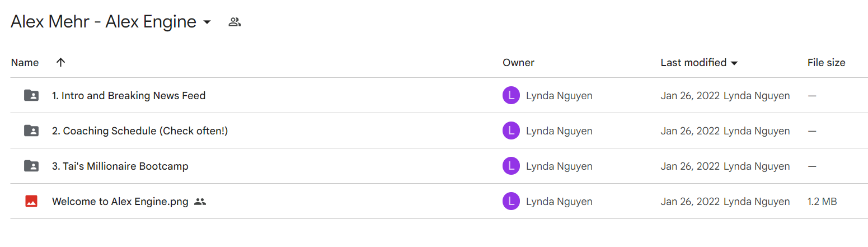Screen dimensions: 868x247
Task: Click Lynda Nguyen's avatar in the first row
Action: [x=511, y=96]
